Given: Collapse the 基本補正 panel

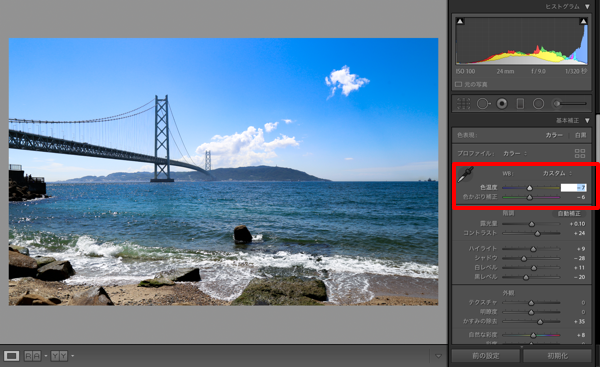Looking at the screenshot, I should click(x=587, y=121).
